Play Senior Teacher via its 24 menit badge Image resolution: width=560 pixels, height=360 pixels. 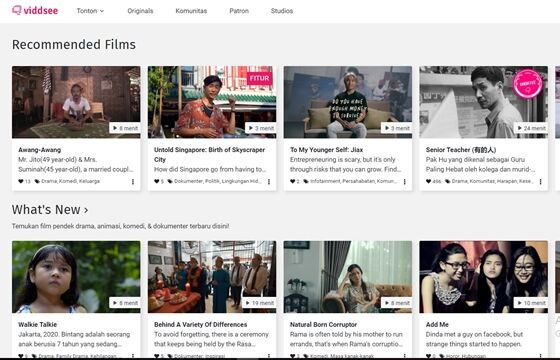[x=531, y=128]
